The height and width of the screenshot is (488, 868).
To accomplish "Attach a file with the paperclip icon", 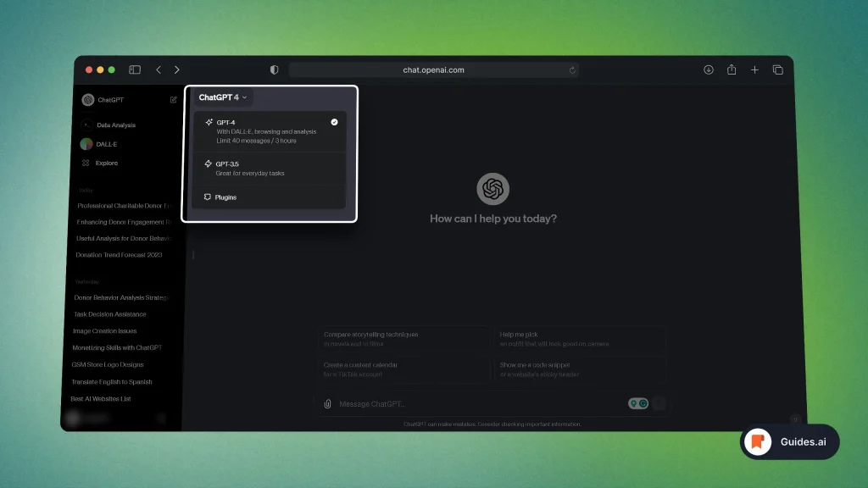I will (x=327, y=404).
